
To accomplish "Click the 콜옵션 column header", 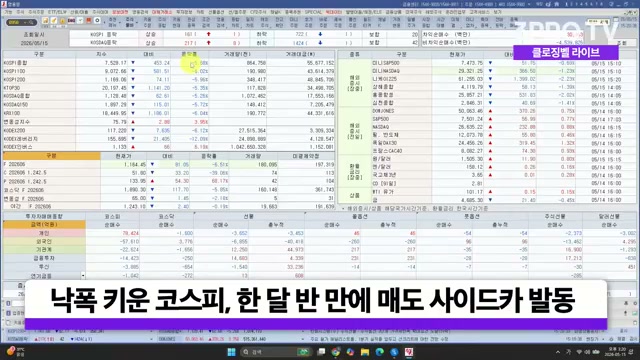I will point(360,216).
